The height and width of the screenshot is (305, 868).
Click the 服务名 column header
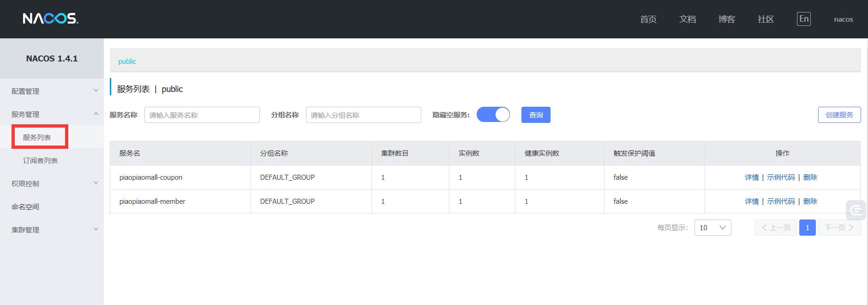click(x=130, y=153)
